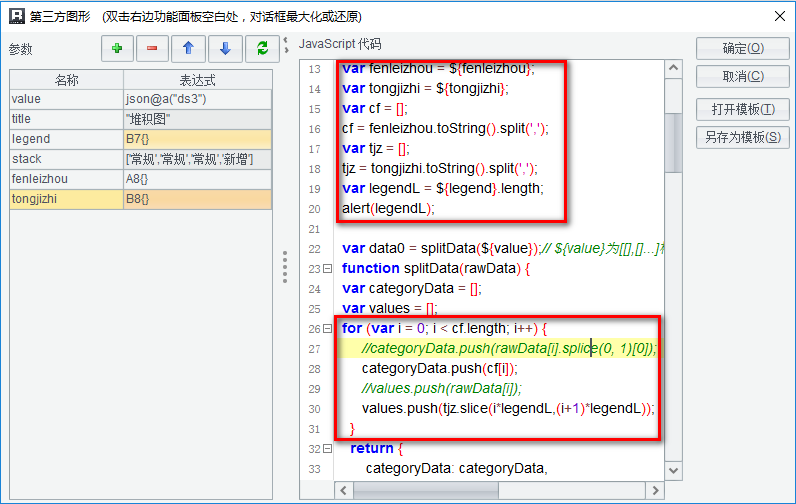The width and height of the screenshot is (796, 504).
Task: Click code line 17 var tjz = []
Action: click(x=376, y=149)
